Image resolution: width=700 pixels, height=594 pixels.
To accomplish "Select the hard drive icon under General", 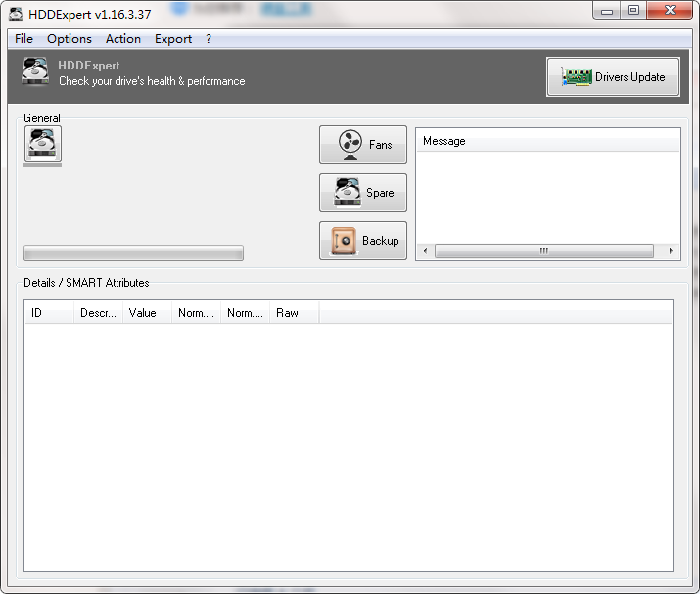I will click(x=43, y=144).
